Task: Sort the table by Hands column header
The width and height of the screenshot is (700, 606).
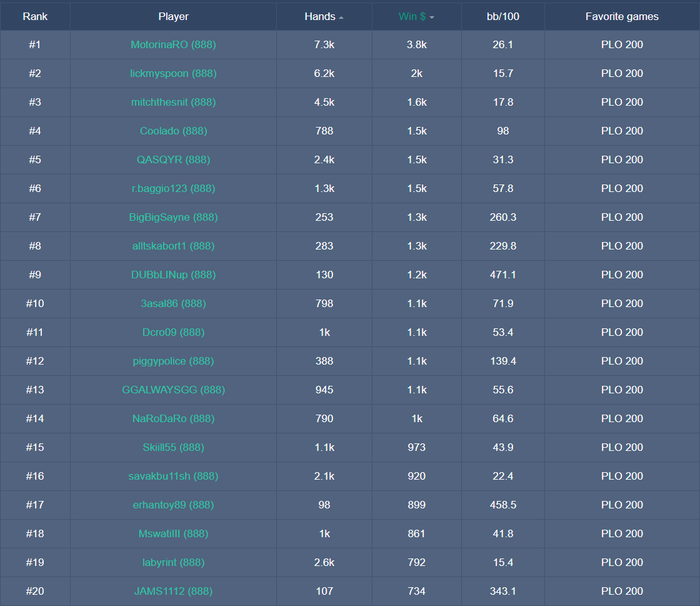Action: [x=324, y=17]
